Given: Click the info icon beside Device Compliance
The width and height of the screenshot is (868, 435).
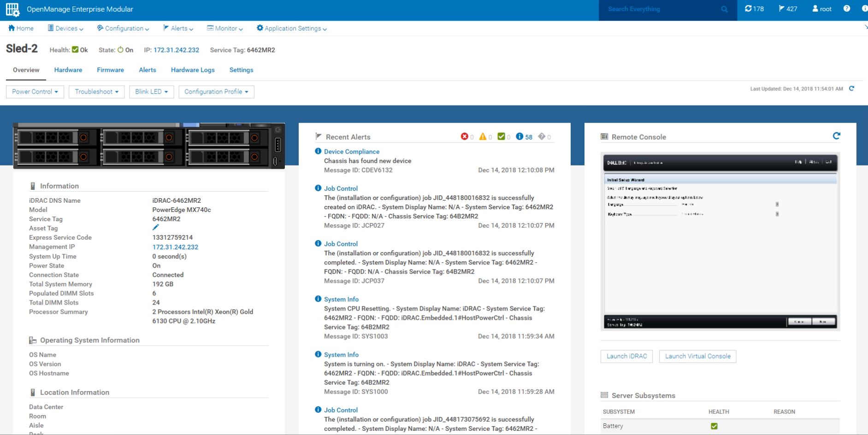Looking at the screenshot, I should click(x=318, y=151).
